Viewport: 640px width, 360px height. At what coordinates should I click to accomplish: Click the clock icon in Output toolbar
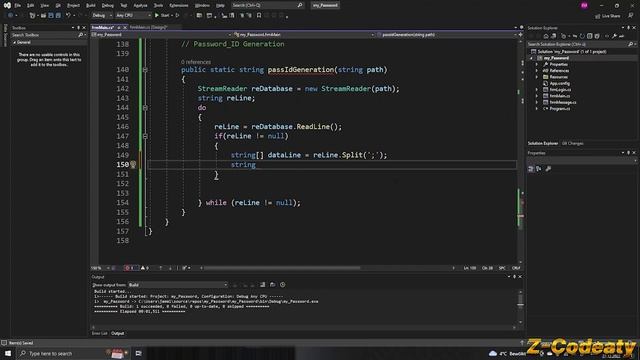[282, 285]
